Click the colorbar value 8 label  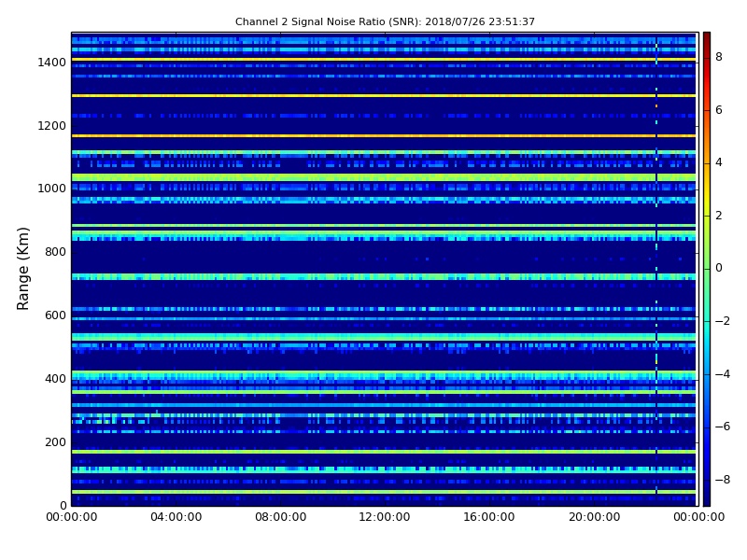coord(719,57)
